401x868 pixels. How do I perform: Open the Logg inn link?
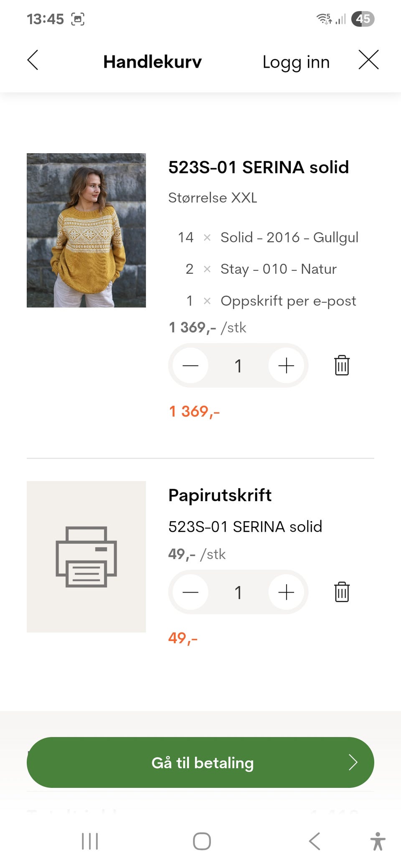click(x=296, y=62)
